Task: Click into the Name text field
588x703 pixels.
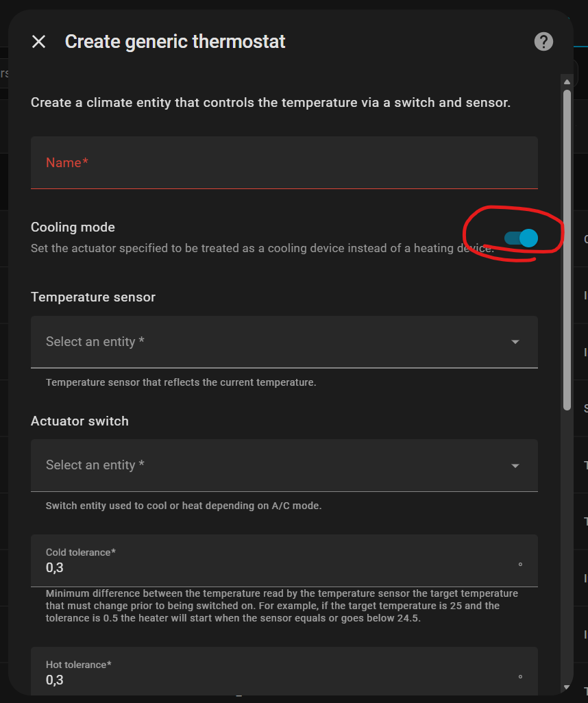Action: (284, 163)
